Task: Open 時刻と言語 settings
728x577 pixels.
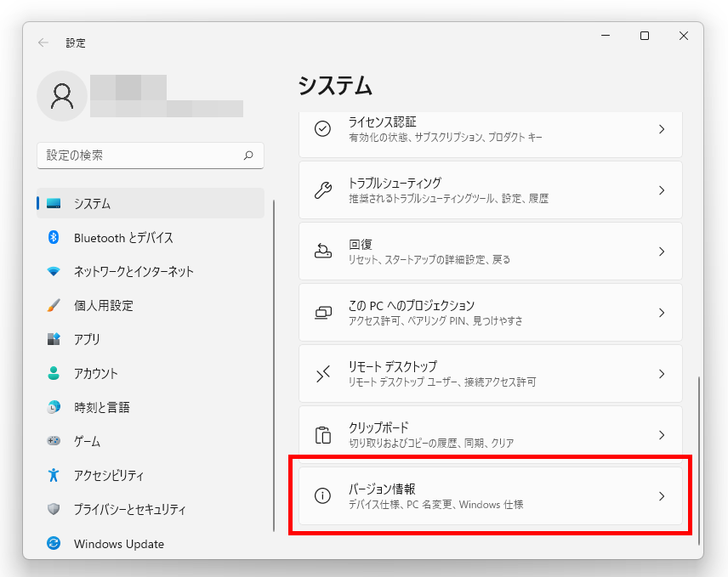Action: (151, 407)
